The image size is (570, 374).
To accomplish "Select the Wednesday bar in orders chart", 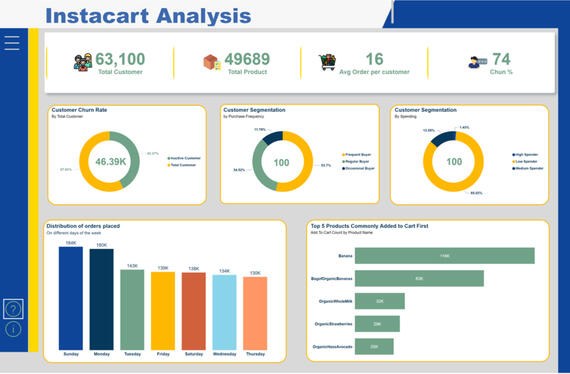I will tap(224, 312).
